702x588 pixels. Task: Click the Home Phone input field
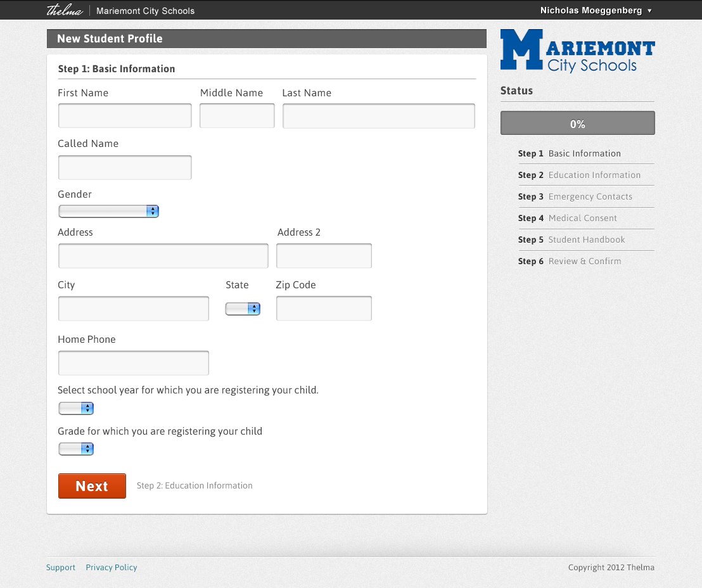[133, 363]
